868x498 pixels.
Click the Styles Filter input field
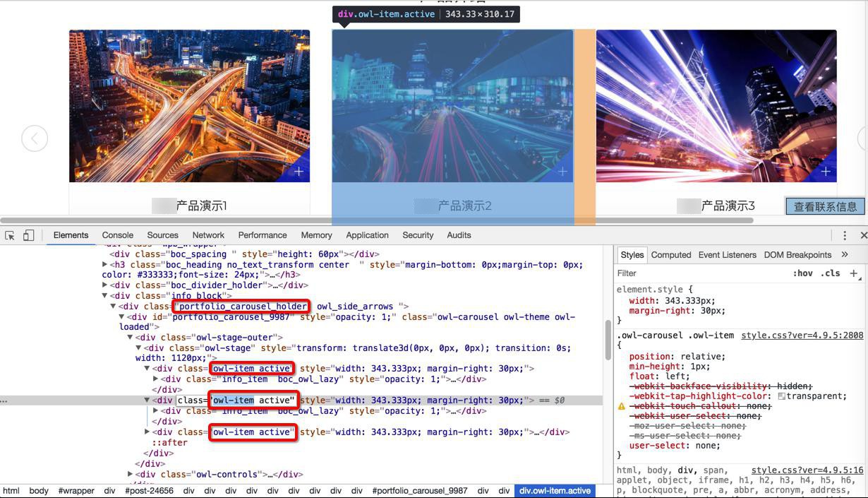click(x=699, y=273)
